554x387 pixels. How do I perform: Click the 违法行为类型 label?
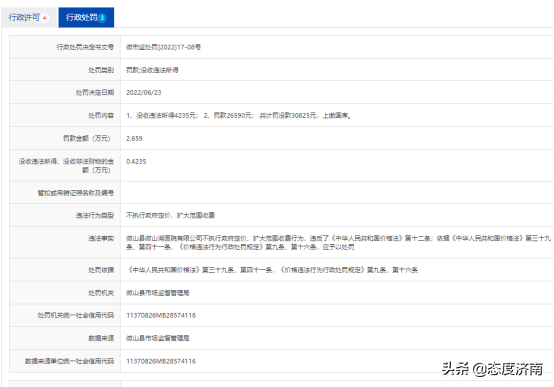(95, 215)
